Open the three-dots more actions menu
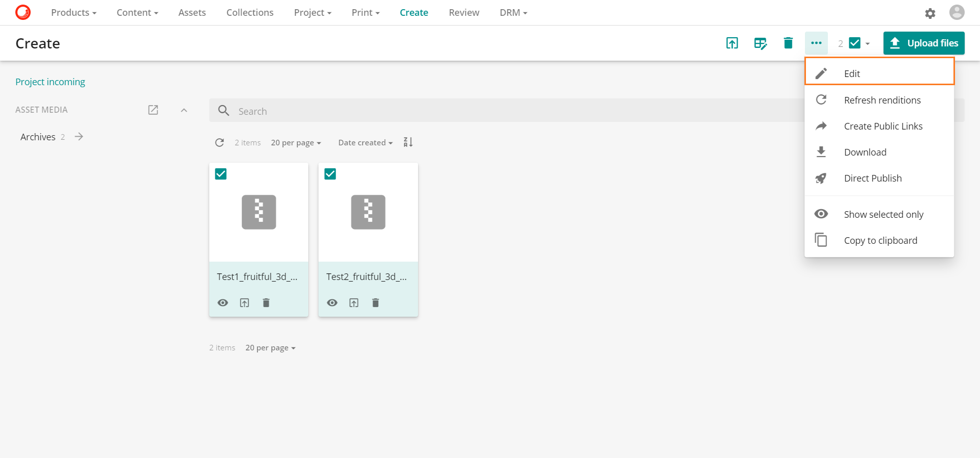This screenshot has height=458, width=980. coord(816,43)
